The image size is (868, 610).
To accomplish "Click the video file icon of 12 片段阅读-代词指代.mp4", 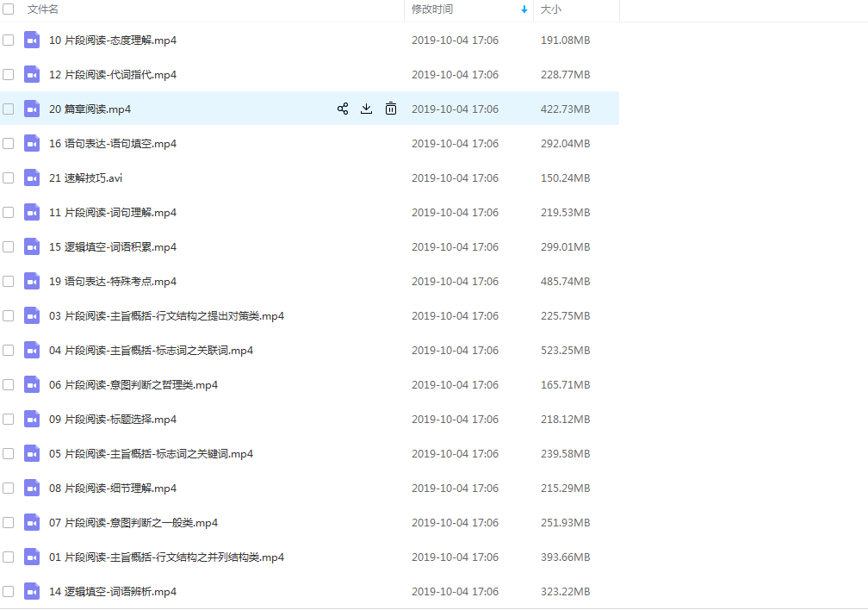I will tap(32, 74).
